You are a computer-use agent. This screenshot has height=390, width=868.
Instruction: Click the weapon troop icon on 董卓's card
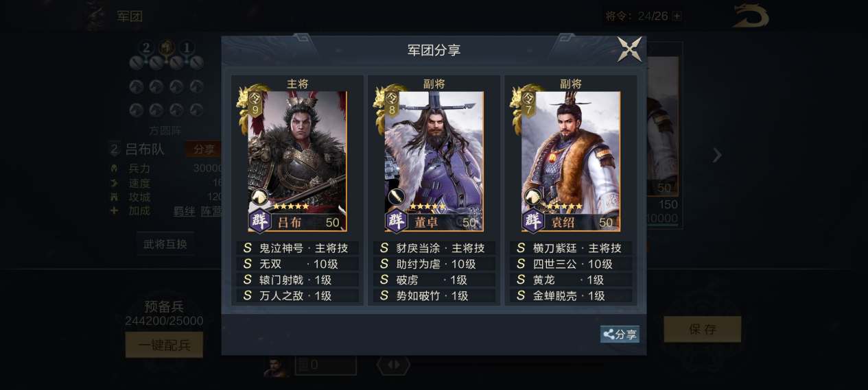[x=396, y=197]
